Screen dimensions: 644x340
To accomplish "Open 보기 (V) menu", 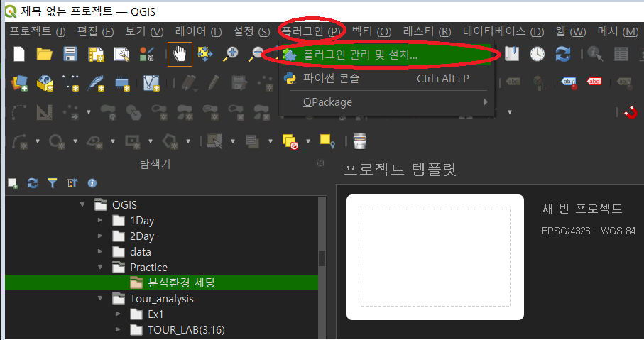I will (144, 31).
